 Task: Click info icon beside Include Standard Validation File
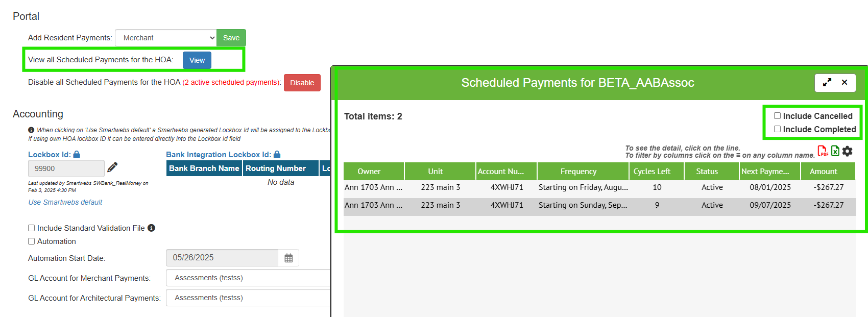(152, 228)
